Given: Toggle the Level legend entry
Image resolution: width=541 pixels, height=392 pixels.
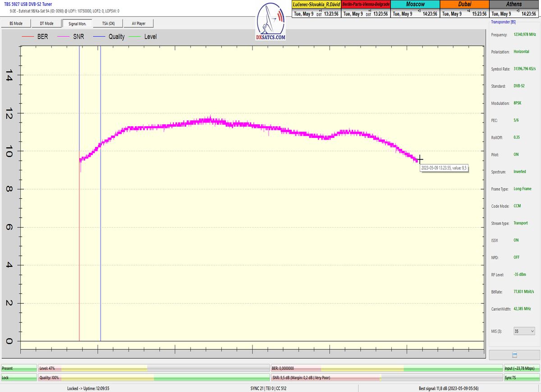Looking at the screenshot, I should click(x=142, y=36).
